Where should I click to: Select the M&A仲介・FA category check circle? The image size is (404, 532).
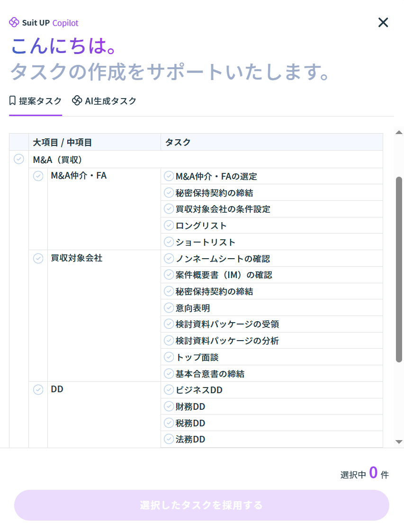tap(38, 176)
